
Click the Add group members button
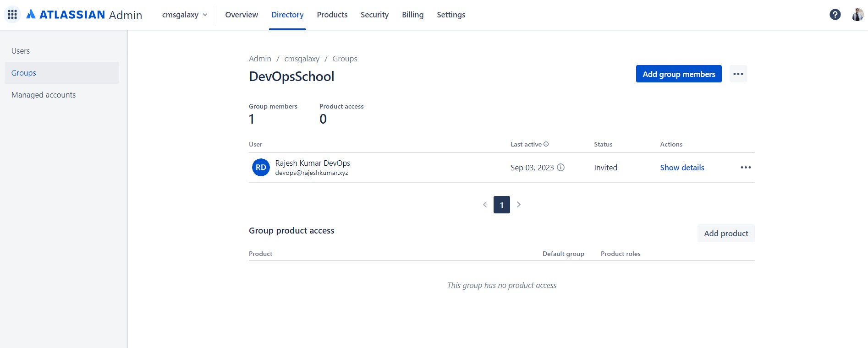click(679, 74)
